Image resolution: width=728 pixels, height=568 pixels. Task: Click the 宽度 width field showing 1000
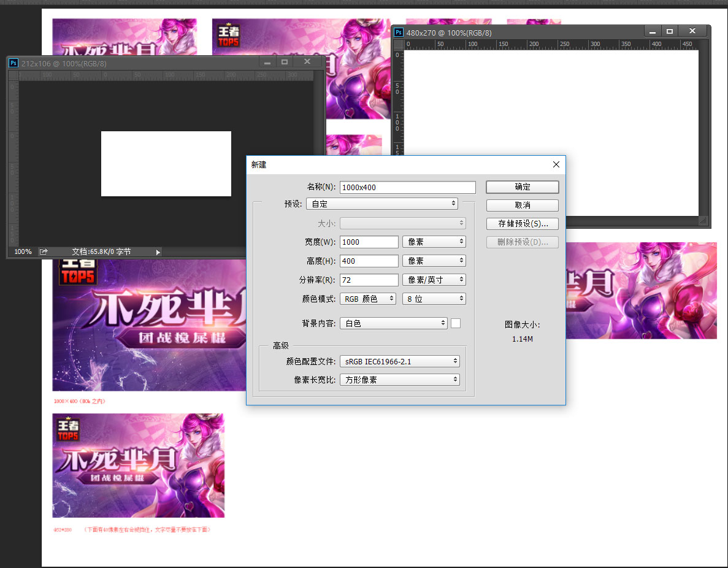369,242
